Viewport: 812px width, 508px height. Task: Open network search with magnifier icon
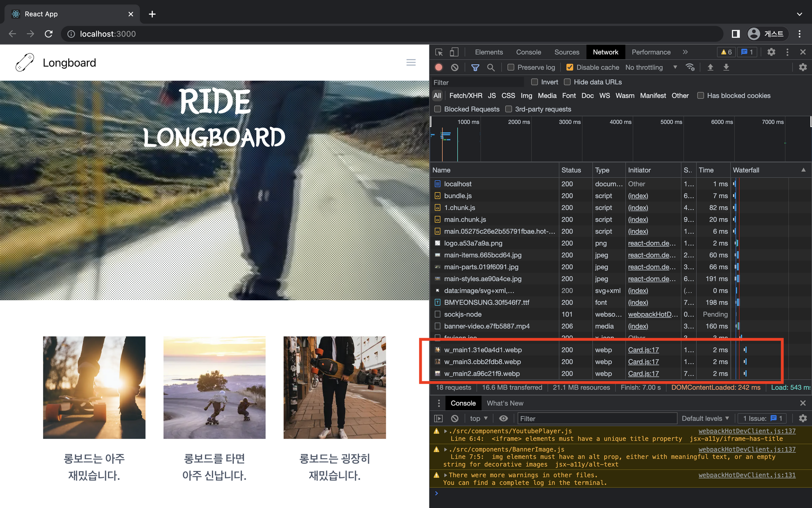491,67
